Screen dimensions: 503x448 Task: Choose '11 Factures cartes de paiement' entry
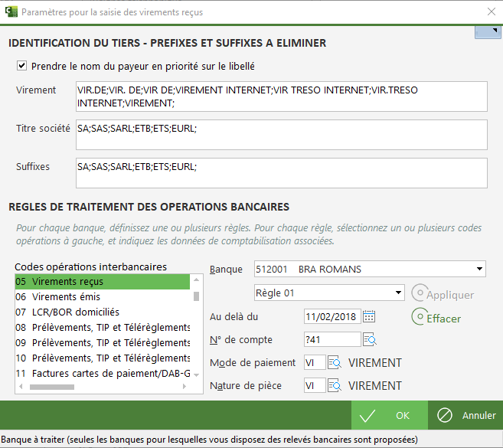click(x=102, y=374)
